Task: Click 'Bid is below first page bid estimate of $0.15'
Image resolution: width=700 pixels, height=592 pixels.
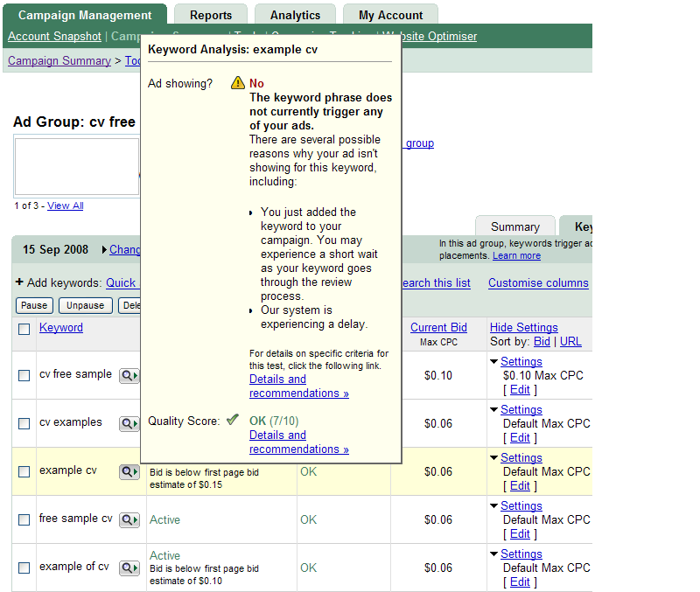Action: 205,478
